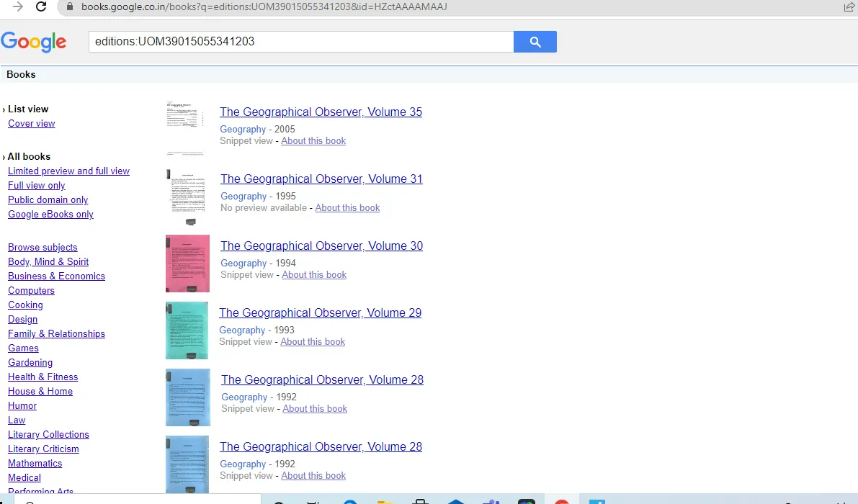The height and width of the screenshot is (504, 858).
Task: Open Volume 30 pink cover thumbnail
Action: pyautogui.click(x=188, y=264)
